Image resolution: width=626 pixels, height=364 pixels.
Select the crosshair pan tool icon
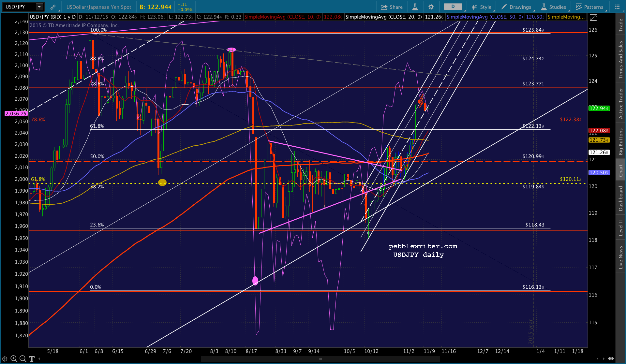(5, 359)
